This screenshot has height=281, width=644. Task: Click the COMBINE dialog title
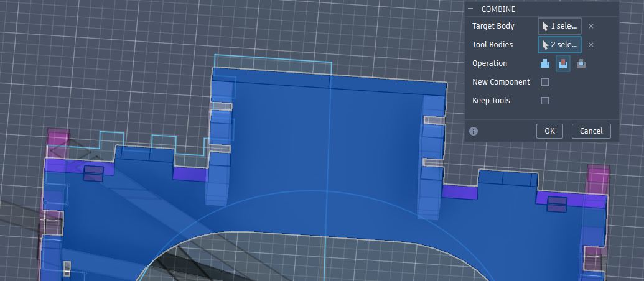pos(498,9)
